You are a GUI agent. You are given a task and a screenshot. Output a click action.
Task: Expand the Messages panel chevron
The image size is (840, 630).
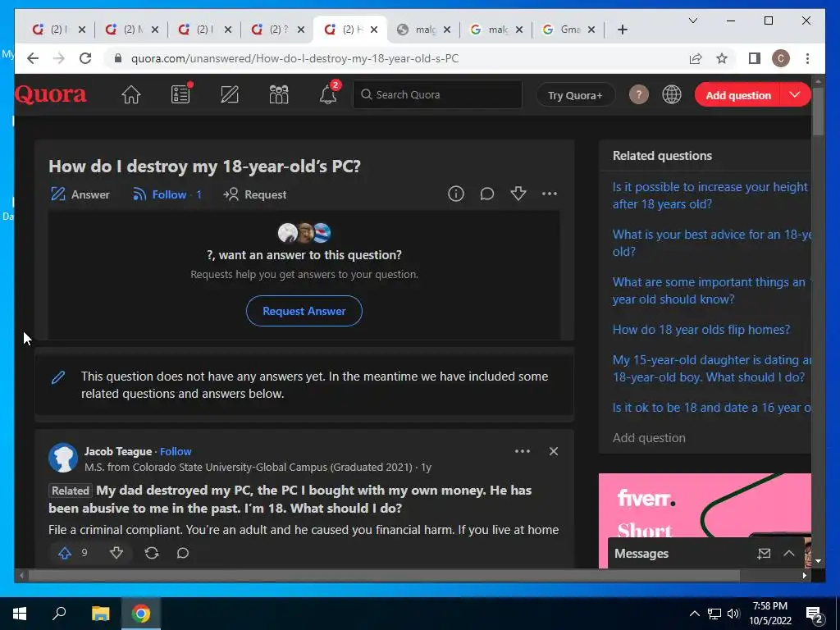(789, 554)
